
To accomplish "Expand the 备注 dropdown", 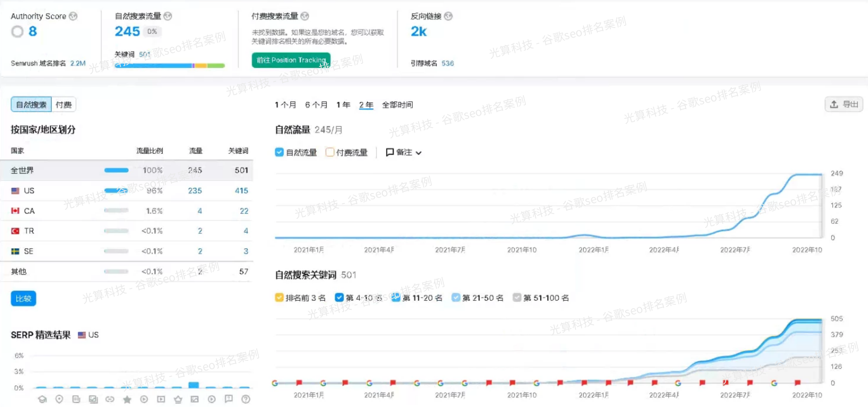I will (x=404, y=152).
